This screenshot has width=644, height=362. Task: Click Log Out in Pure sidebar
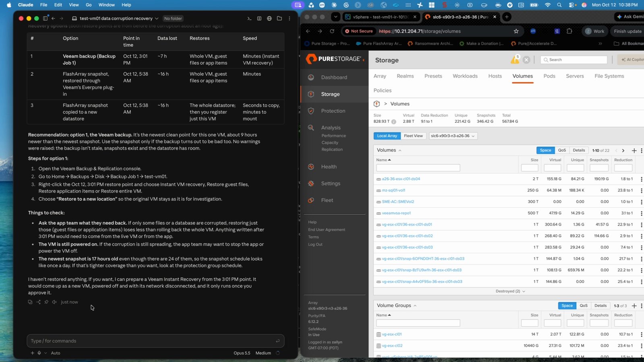click(315, 245)
